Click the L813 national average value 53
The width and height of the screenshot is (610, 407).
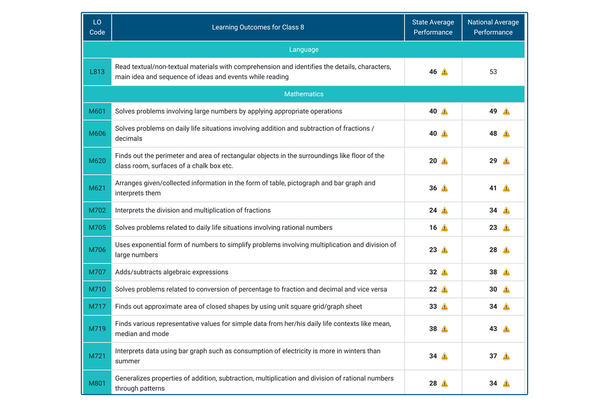(x=493, y=73)
